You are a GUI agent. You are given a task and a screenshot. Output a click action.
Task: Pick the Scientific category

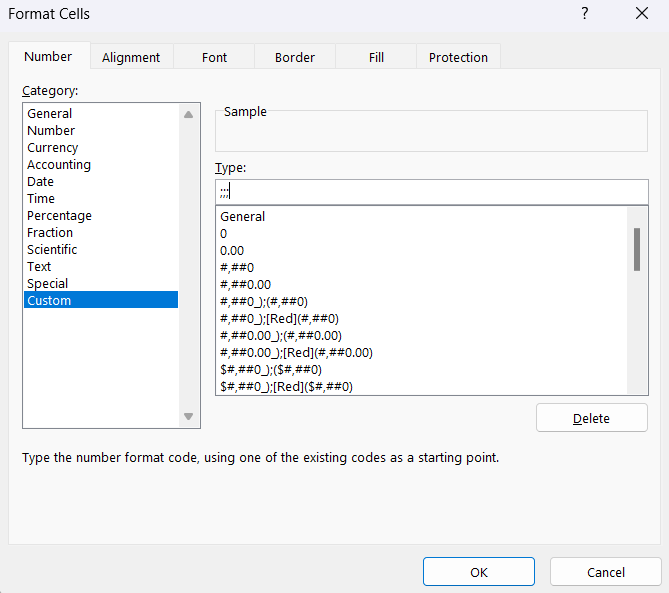point(52,250)
